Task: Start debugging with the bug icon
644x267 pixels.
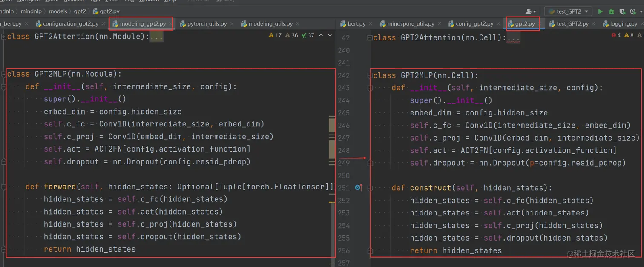Action: click(611, 12)
